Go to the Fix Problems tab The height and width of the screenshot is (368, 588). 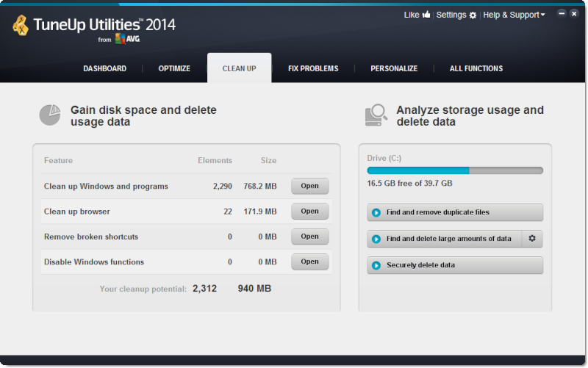tap(313, 69)
